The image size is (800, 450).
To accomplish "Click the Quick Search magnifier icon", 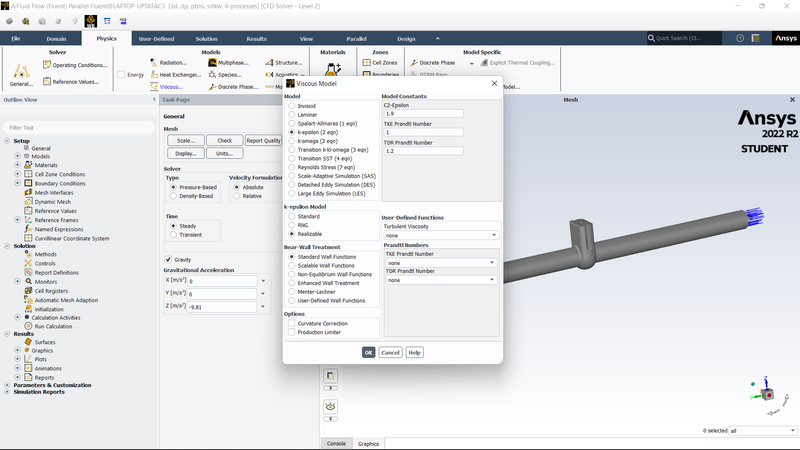I will [x=651, y=38].
